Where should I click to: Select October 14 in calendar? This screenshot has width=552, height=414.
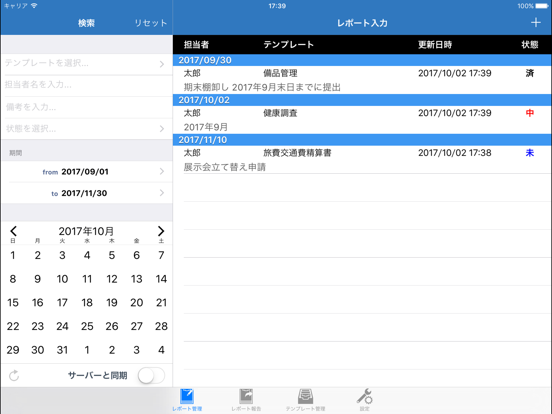pyautogui.click(x=161, y=279)
